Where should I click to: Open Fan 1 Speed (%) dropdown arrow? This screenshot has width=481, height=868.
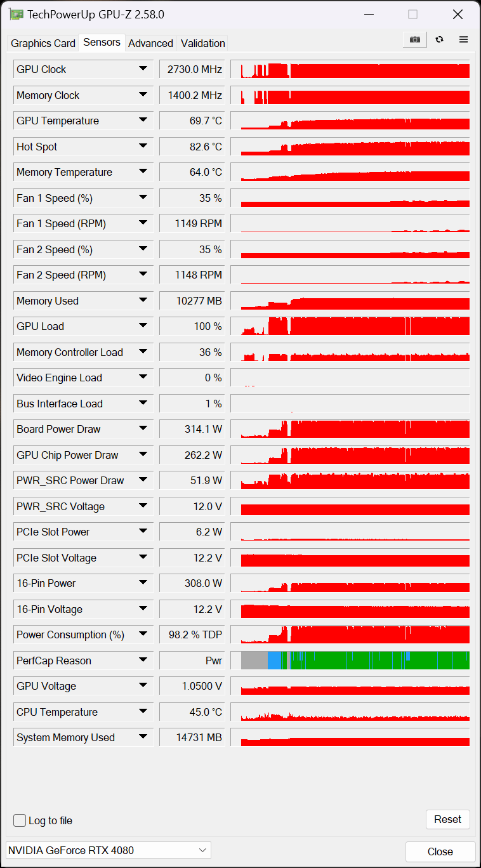143,198
